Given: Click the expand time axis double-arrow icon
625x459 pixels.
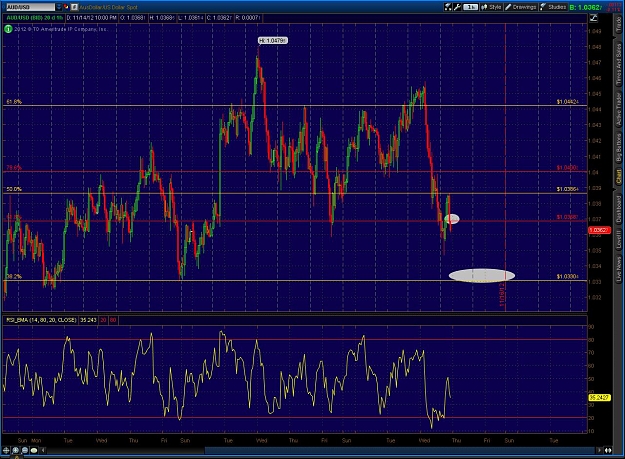Looking at the screenshot, I should click(608, 450).
